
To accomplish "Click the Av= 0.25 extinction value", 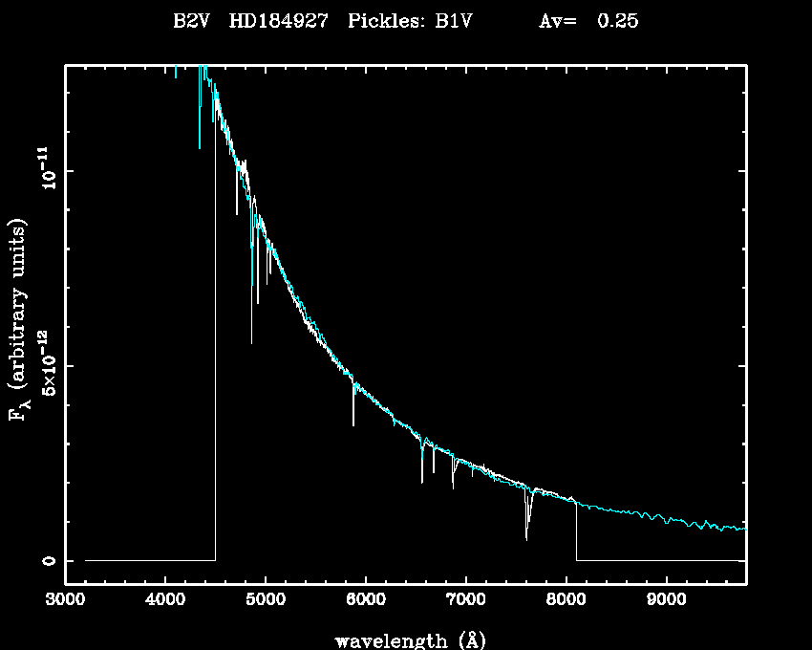I will [588, 22].
